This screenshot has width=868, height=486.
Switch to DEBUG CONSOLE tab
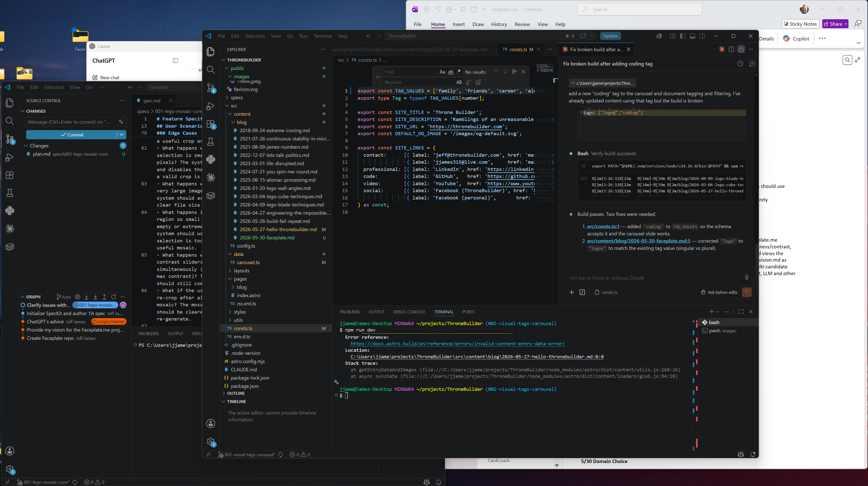(409, 312)
